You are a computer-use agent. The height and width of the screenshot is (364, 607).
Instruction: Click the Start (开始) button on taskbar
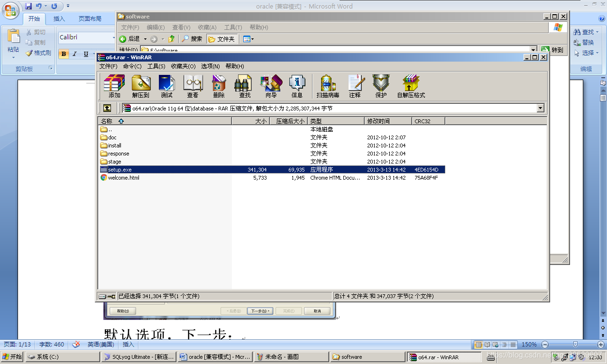click(x=12, y=357)
